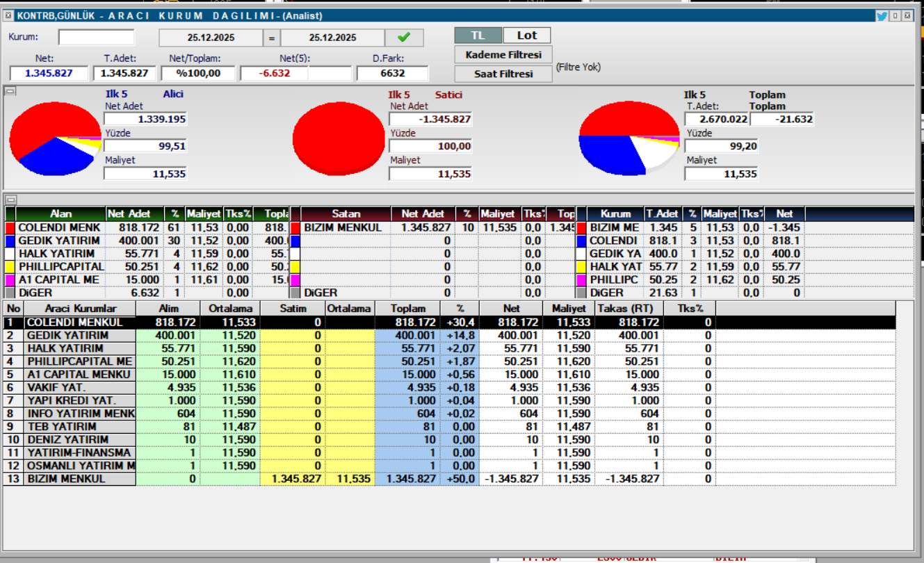Image resolution: width=924 pixels, height=563 pixels.
Task: Sort main table by Satim column
Action: tap(293, 308)
